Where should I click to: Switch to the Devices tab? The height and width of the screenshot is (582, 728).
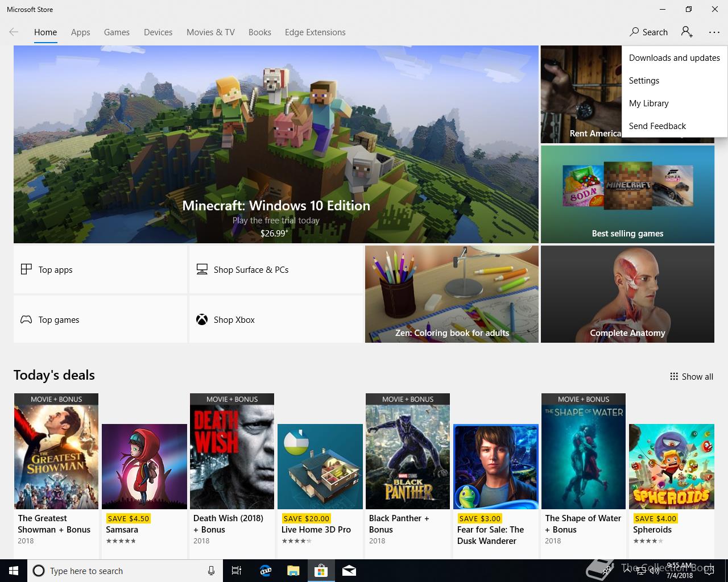pyautogui.click(x=158, y=32)
